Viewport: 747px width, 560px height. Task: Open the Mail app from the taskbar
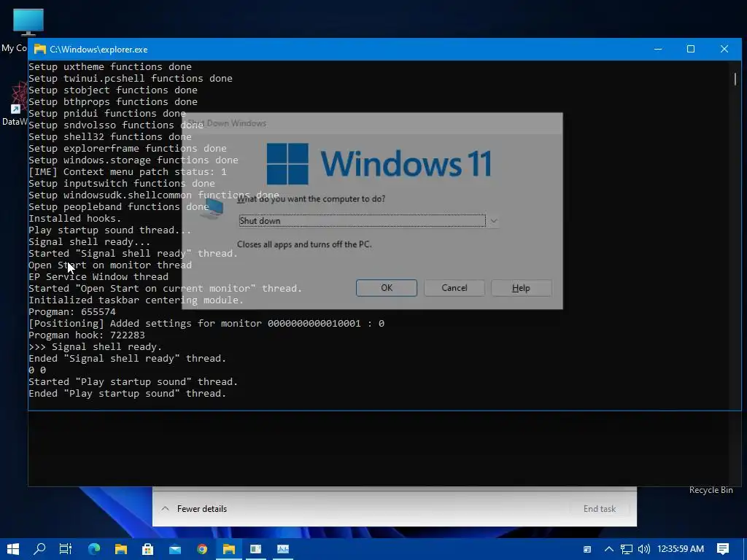175,548
